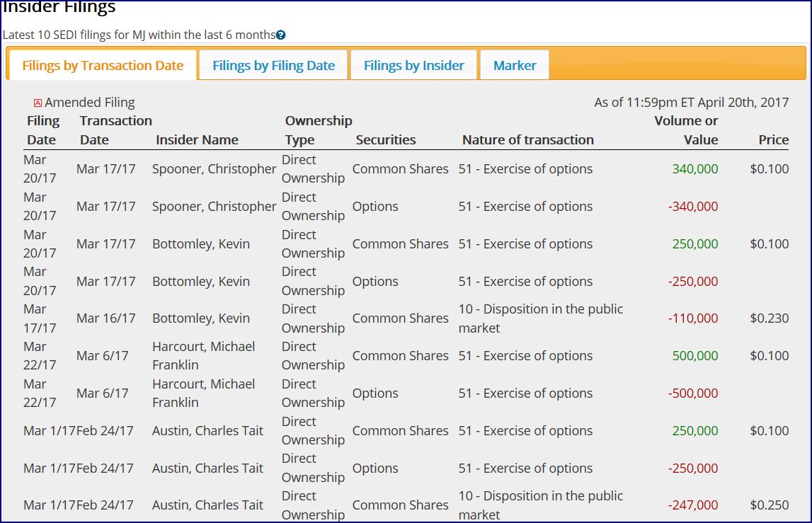Click the Amended Filing legend icon
The image size is (812, 523).
[38, 103]
